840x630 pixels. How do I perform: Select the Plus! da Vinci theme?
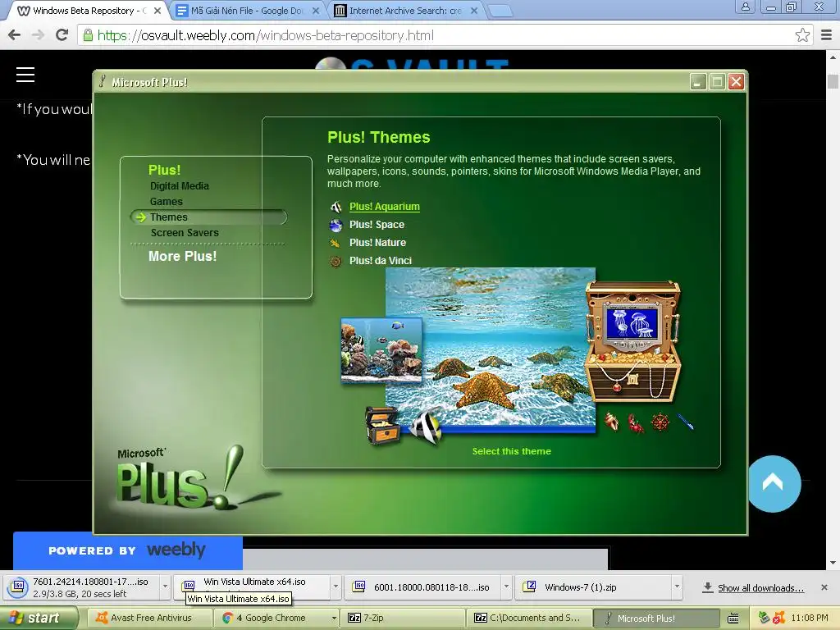click(x=381, y=261)
